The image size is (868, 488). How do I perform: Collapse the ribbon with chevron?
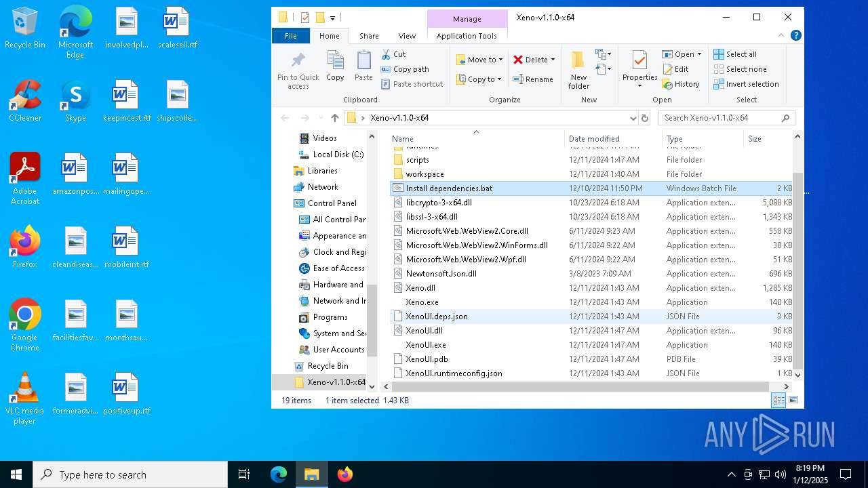(782, 36)
